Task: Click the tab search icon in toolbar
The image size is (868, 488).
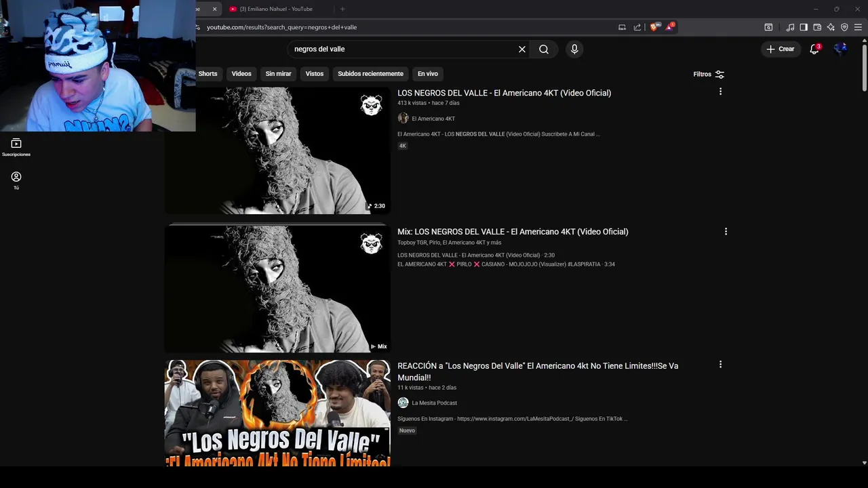Action: click(x=768, y=27)
